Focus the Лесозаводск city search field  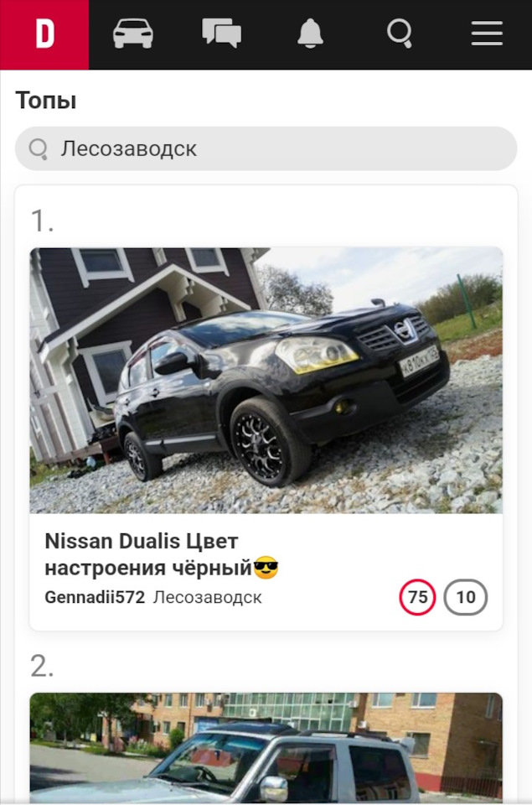[266, 149]
